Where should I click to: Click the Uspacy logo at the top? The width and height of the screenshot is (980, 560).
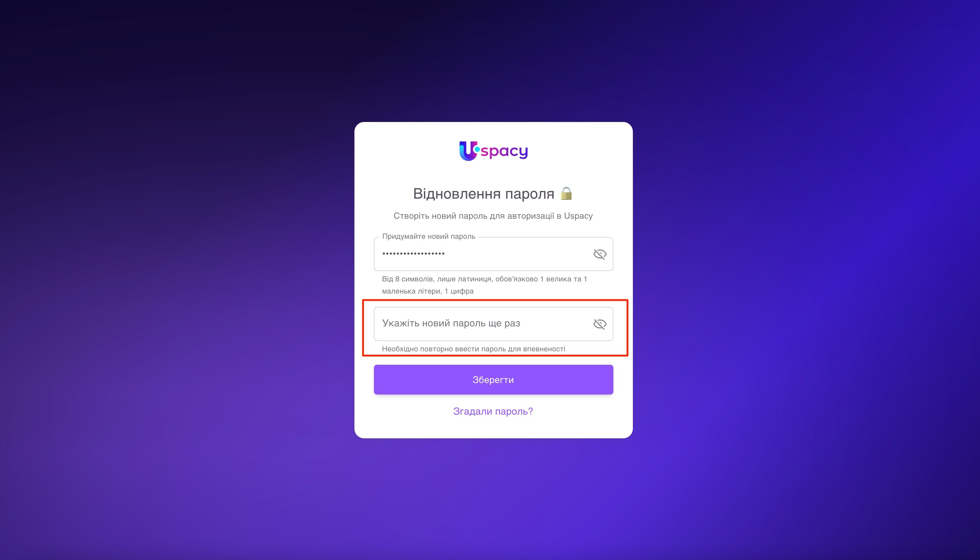(493, 151)
